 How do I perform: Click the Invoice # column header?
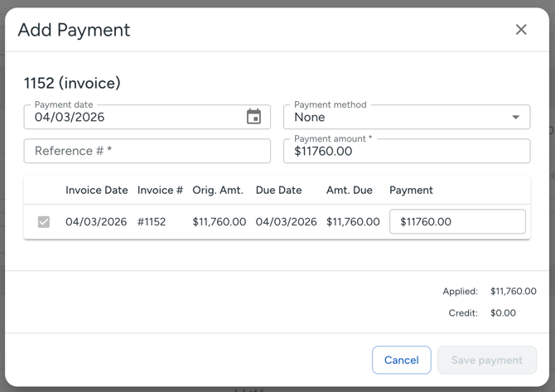pos(160,190)
